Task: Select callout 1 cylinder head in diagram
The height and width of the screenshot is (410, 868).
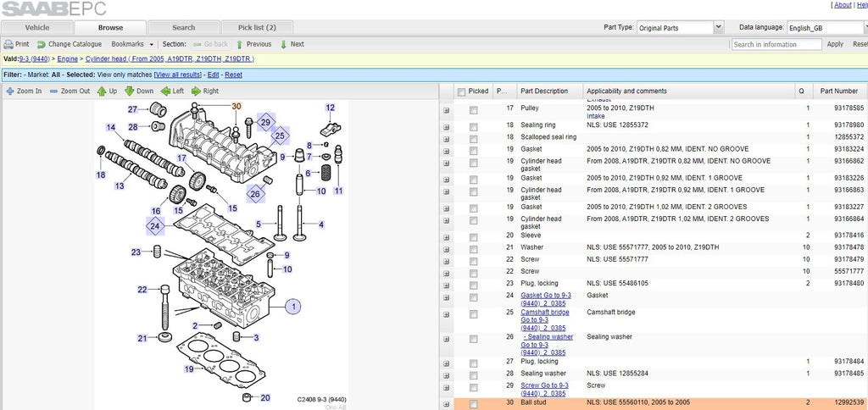Action: (293, 306)
